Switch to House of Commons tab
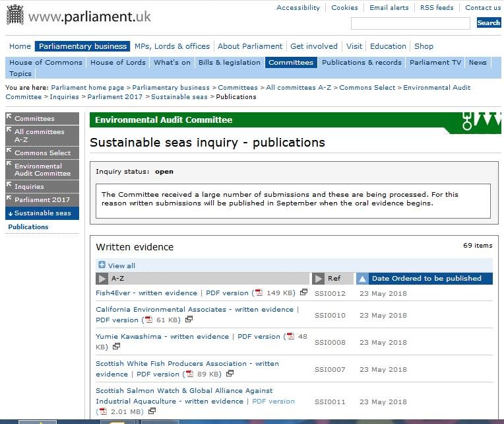The image size is (504, 424). pyautogui.click(x=46, y=62)
